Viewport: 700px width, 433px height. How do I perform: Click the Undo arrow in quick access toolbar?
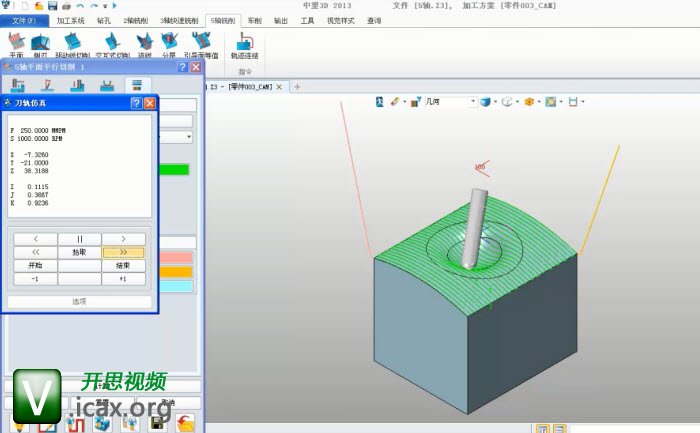[x=80, y=6]
